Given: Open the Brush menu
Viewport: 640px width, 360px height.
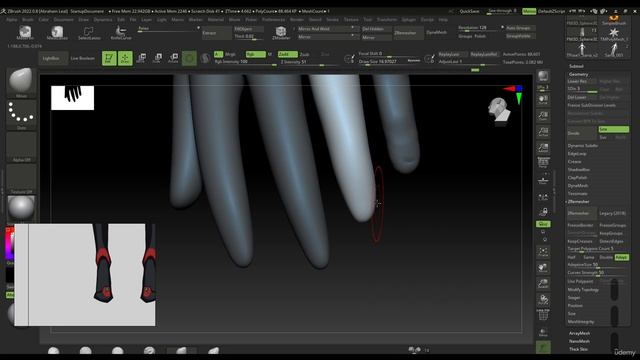Looking at the screenshot, I should [28, 20].
